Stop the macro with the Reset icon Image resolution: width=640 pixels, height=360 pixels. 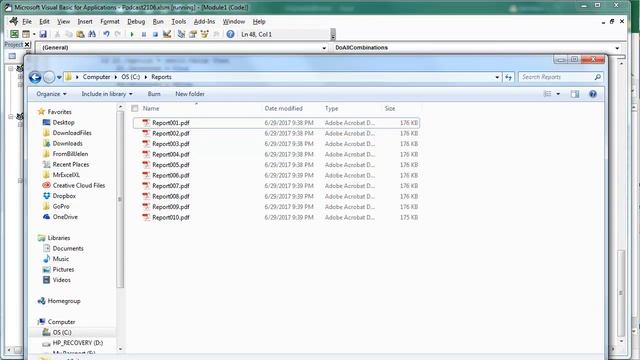155,34
